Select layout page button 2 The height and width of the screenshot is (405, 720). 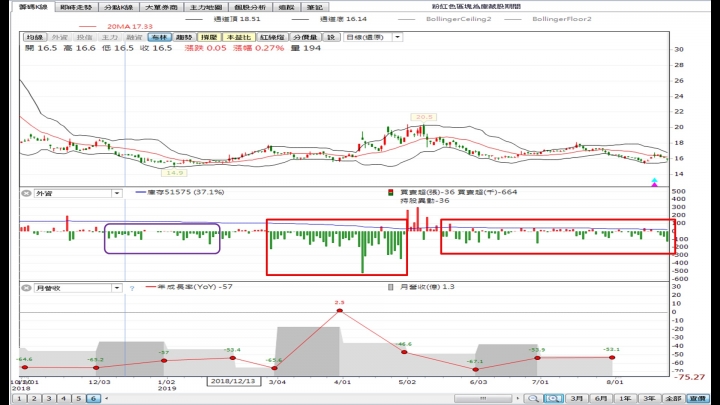[34, 399]
